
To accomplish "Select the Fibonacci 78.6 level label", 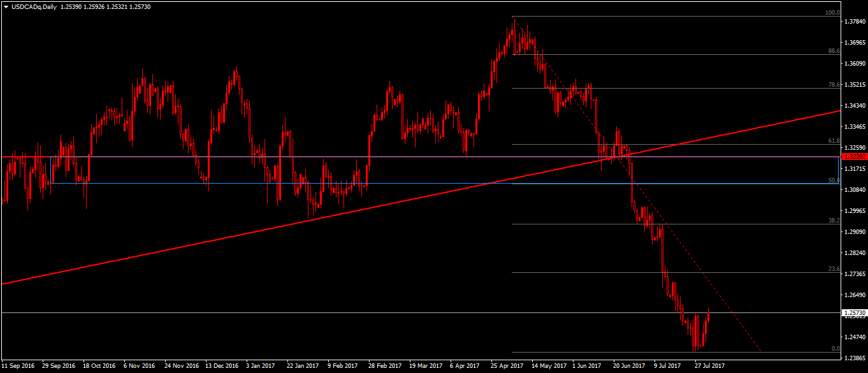I will (x=834, y=84).
